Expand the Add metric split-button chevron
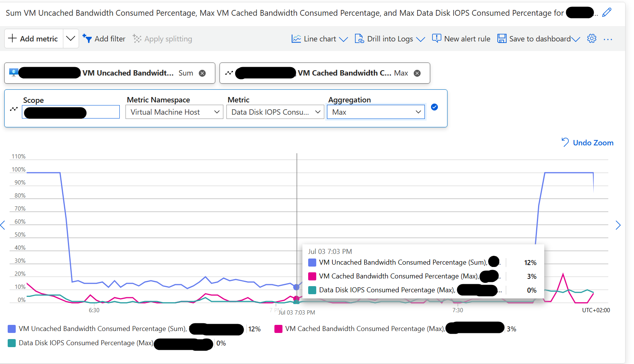This screenshot has height=364, width=634. click(71, 38)
